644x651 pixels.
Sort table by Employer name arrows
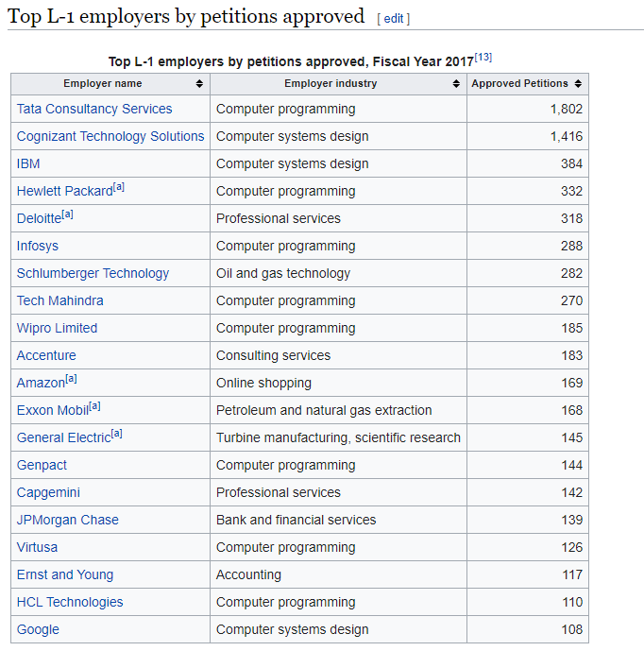(x=199, y=84)
